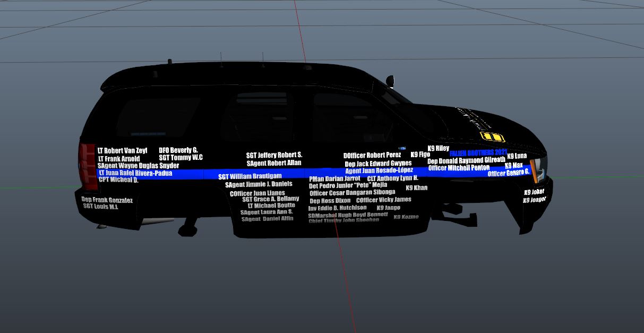Image resolution: width=644 pixels, height=333 pixels.
Task: Click the DFO Beverly G. text
Action: point(178,150)
